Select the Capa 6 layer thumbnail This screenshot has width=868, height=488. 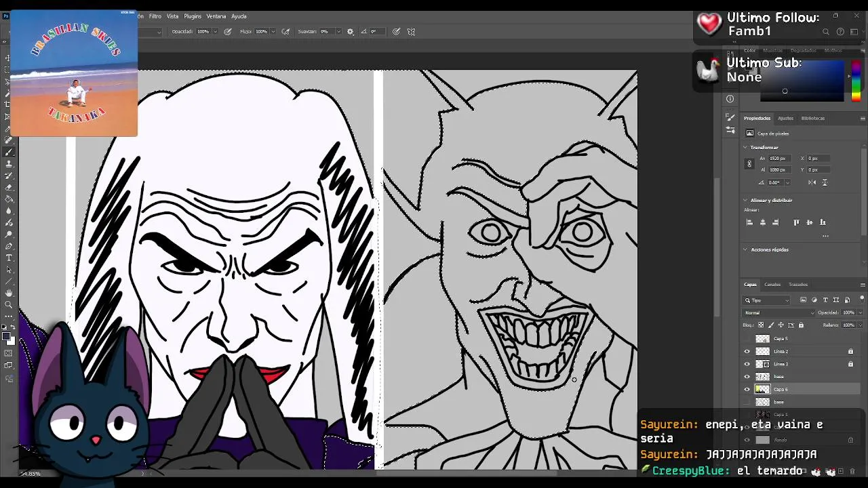coord(763,389)
